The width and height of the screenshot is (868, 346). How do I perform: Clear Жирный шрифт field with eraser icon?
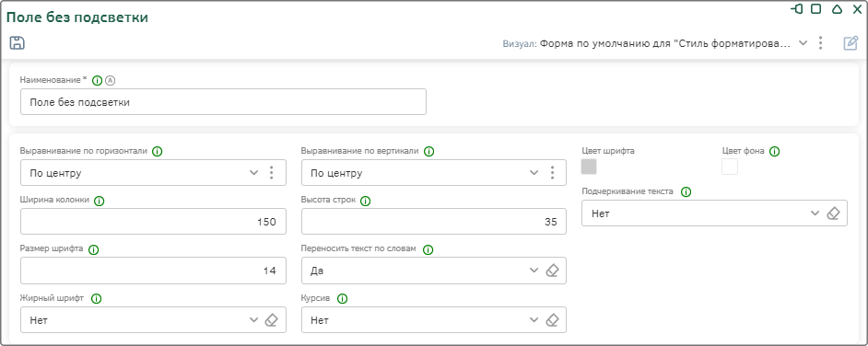pyautogui.click(x=271, y=320)
